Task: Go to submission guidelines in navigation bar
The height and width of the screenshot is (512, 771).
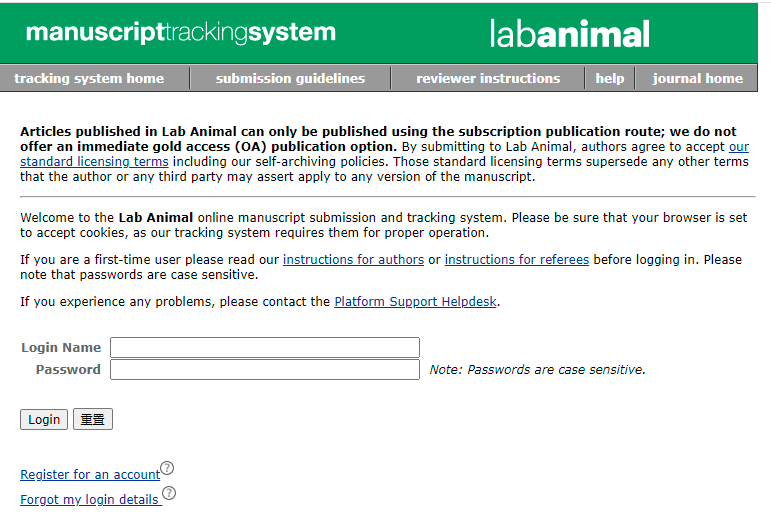Action: pyautogui.click(x=290, y=78)
